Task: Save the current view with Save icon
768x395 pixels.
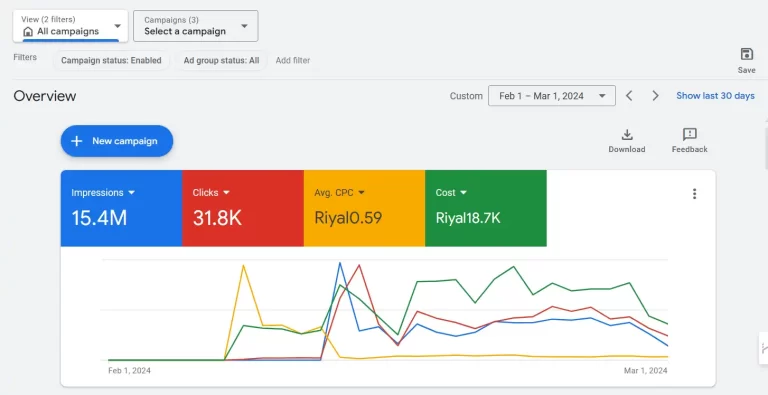Action: click(746, 60)
